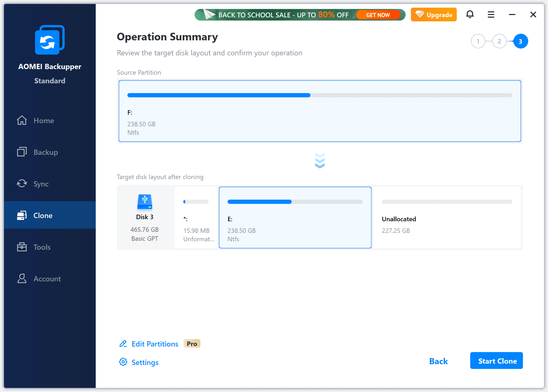Switch to Sync in the sidebar
548x392 pixels.
click(50, 184)
